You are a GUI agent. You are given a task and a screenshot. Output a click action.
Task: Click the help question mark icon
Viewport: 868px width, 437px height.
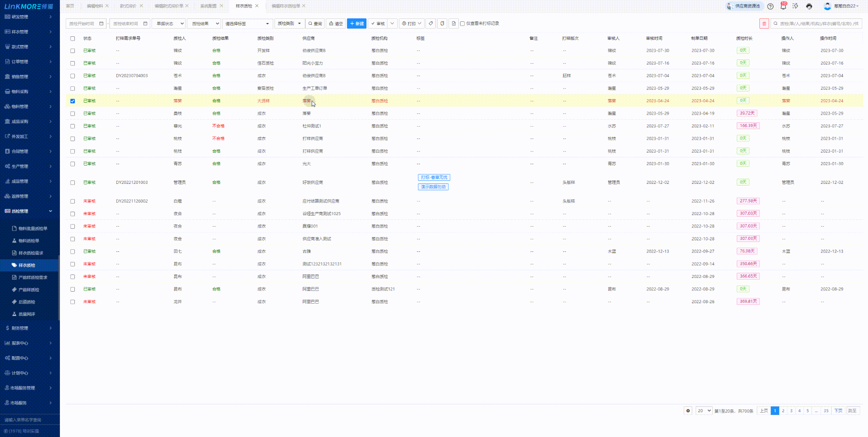coord(770,6)
